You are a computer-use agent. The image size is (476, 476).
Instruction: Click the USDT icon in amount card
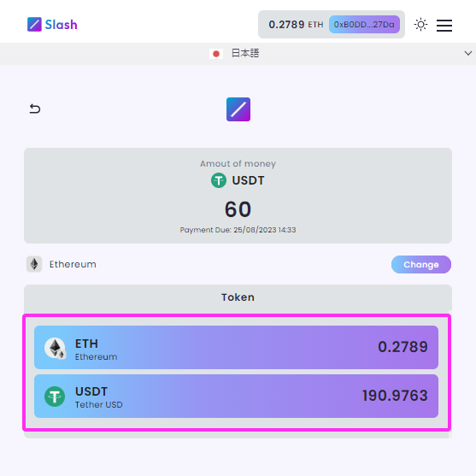coord(219,180)
